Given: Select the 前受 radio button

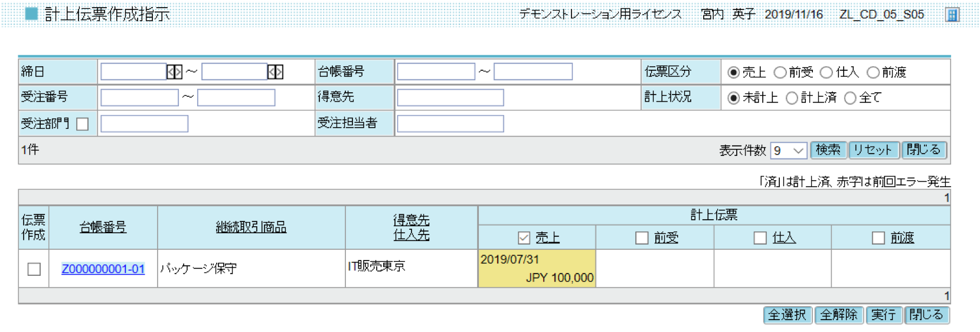Looking at the screenshot, I should (x=780, y=73).
